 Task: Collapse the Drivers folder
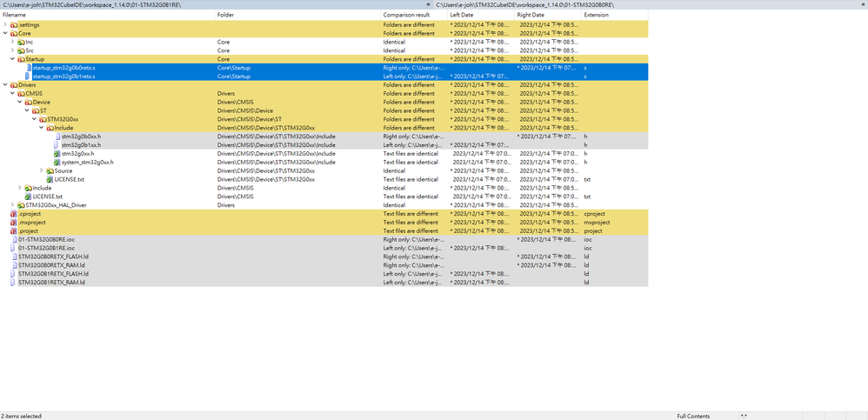tap(5, 84)
